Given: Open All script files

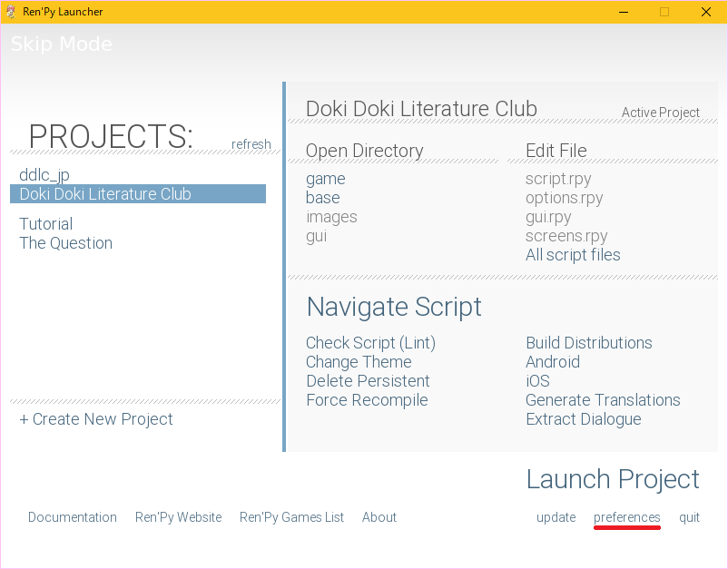Looking at the screenshot, I should point(573,255).
